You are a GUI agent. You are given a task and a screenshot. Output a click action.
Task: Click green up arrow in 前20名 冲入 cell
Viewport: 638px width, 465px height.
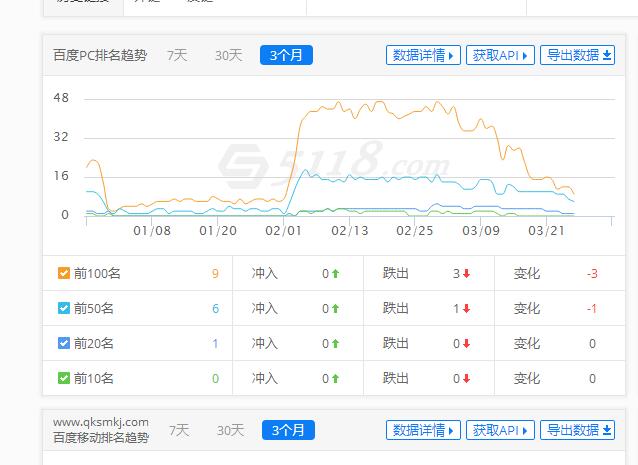pyautogui.click(x=335, y=343)
